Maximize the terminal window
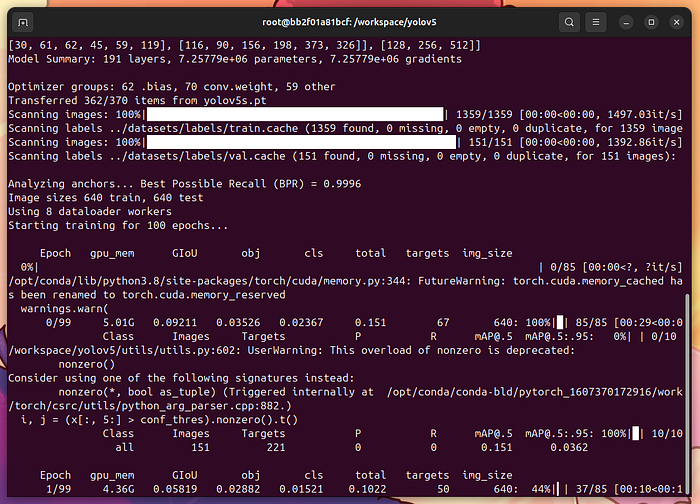The height and width of the screenshot is (504, 700). [x=651, y=22]
